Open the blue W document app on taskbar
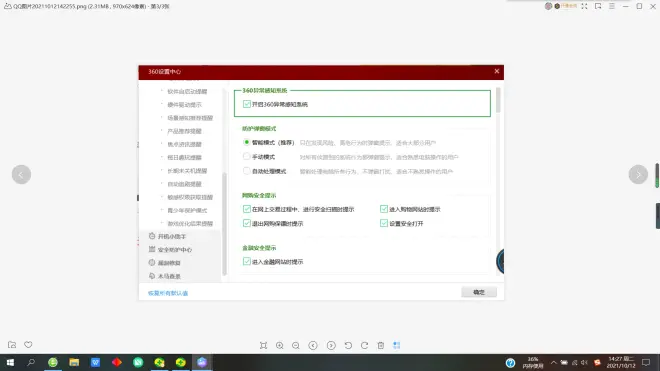The width and height of the screenshot is (660, 371). click(x=96, y=363)
